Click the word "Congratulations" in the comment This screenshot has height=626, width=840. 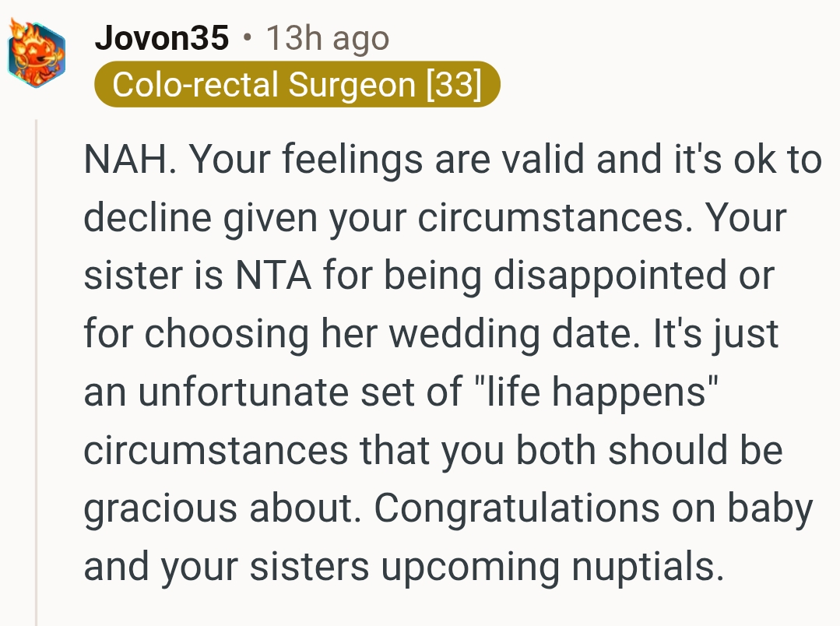(542, 508)
